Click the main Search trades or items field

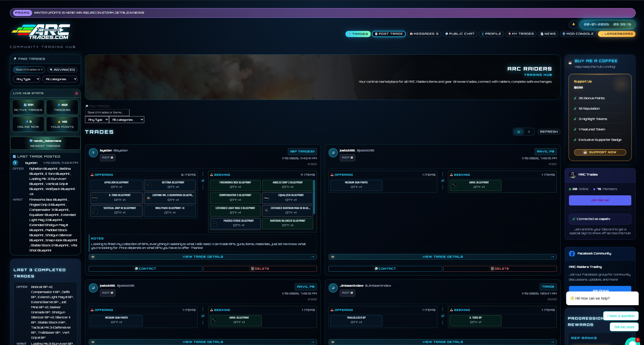(107, 112)
